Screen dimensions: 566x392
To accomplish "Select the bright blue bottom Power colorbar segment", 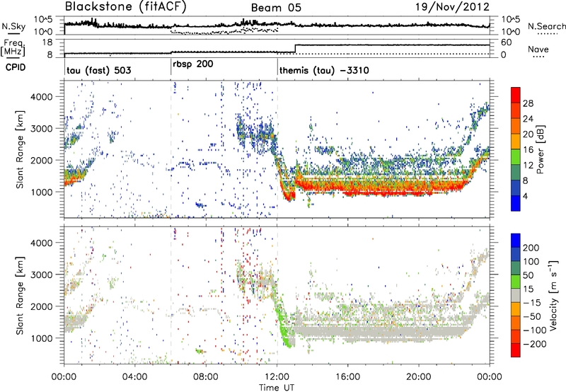I will click(x=516, y=203).
